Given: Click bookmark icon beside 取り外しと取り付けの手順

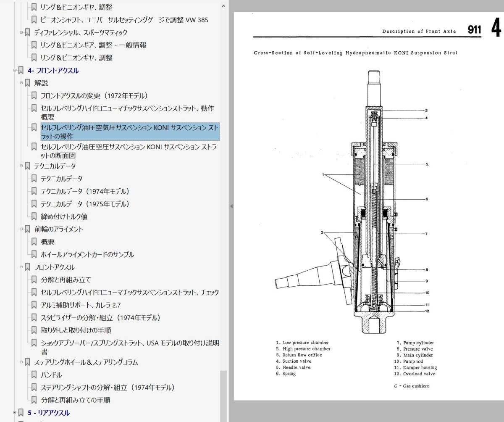Looking at the screenshot, I should click(34, 330).
